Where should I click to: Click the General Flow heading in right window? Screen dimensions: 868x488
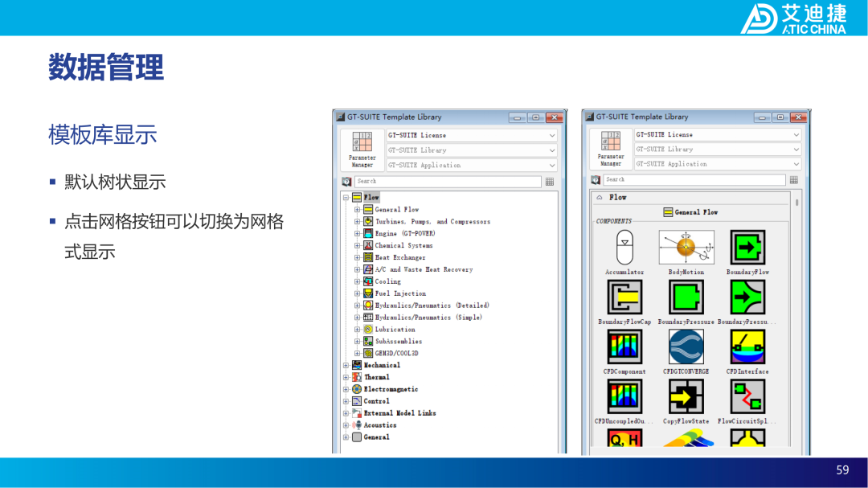(x=690, y=212)
